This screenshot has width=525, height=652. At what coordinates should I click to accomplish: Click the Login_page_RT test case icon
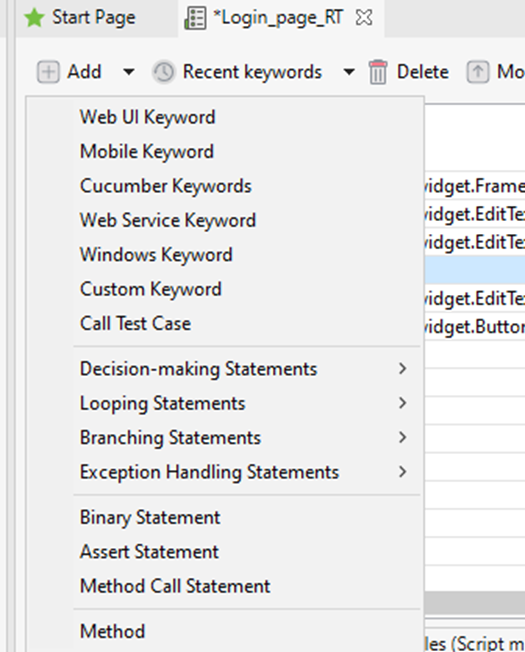click(195, 19)
